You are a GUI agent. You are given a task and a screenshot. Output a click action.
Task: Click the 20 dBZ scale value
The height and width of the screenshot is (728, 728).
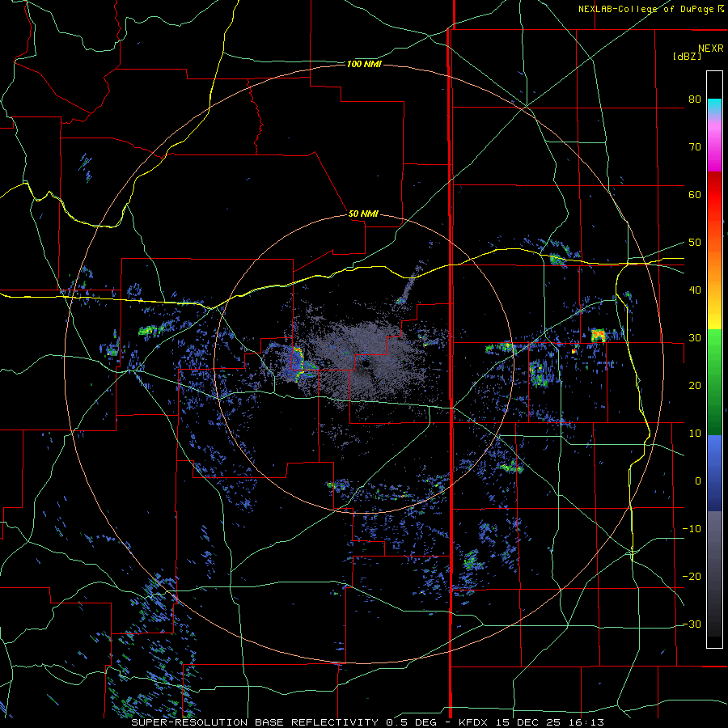pyautogui.click(x=695, y=385)
